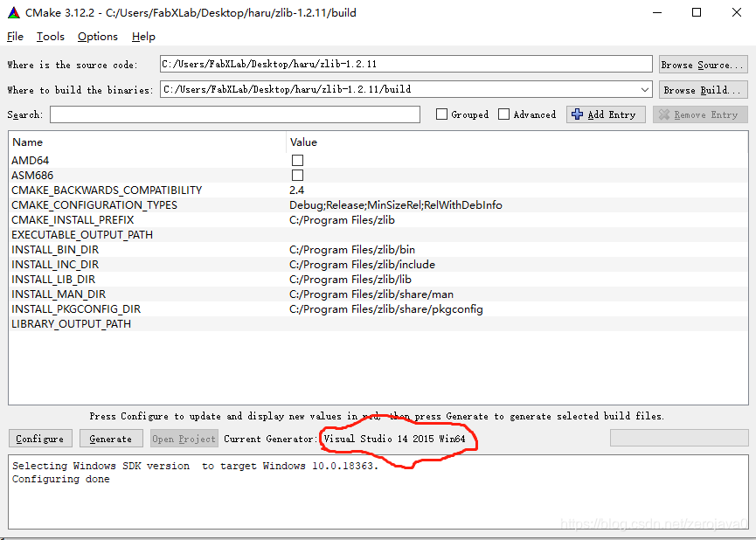Click the empty progress bar
This screenshot has height=540, width=756.
(679, 439)
